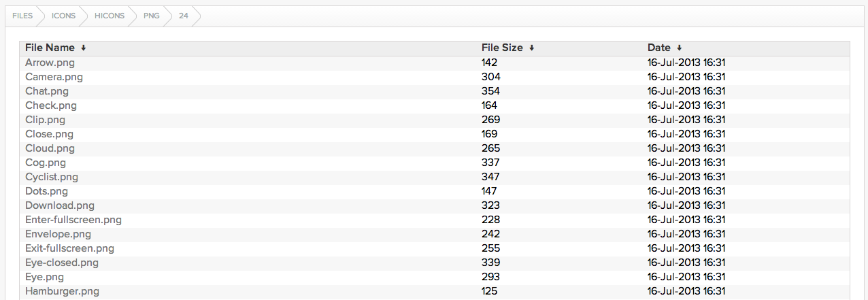Open Enter-fullscreen.png file
Viewport: 868px width, 300px height.
tap(73, 220)
